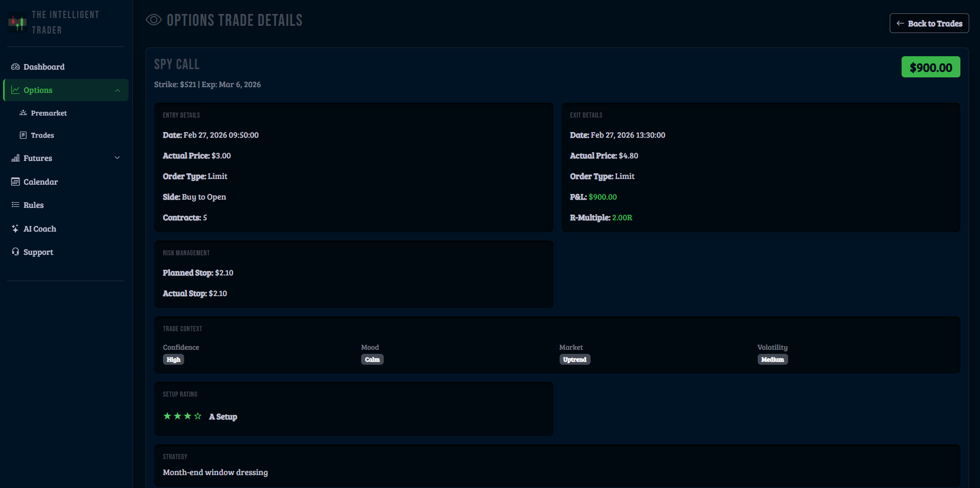This screenshot has width=980, height=488.
Task: Select the Options chart icon in sidebar
Action: [x=15, y=89]
